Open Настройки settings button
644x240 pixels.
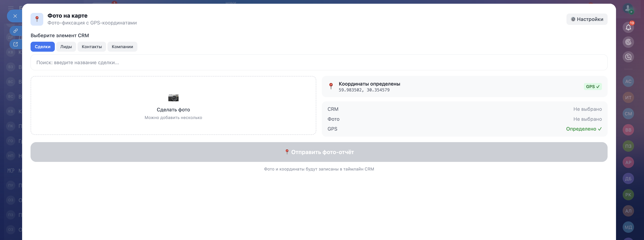click(587, 19)
